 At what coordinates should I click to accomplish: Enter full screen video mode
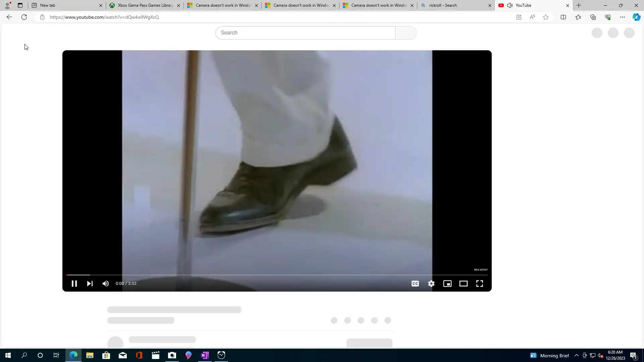(479, 284)
